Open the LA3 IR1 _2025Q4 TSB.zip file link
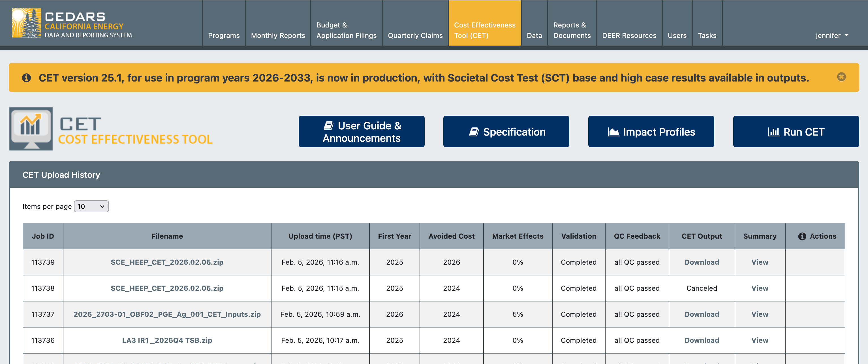This screenshot has width=868, height=364. pos(167,341)
